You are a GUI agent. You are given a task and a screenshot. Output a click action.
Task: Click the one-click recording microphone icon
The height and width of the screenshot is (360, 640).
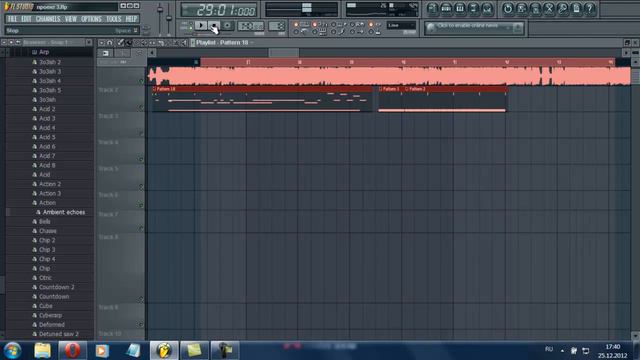point(562,9)
